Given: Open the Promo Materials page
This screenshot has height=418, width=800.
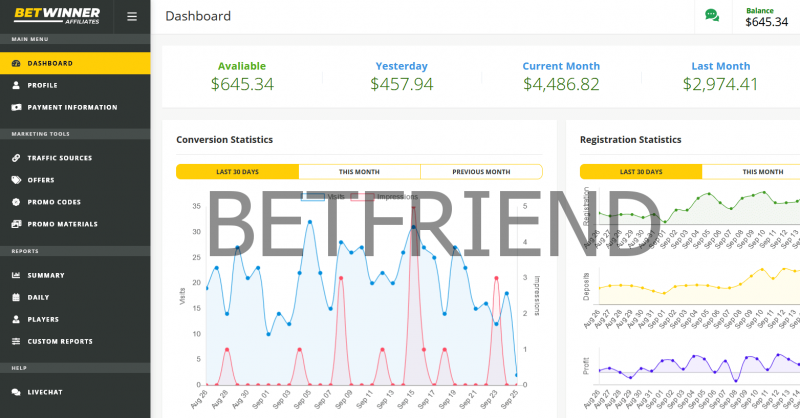Looking at the screenshot, I should click(x=75, y=224).
